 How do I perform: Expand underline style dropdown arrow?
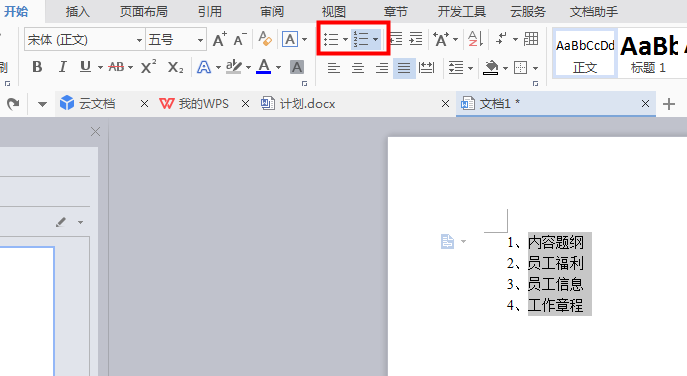click(100, 67)
